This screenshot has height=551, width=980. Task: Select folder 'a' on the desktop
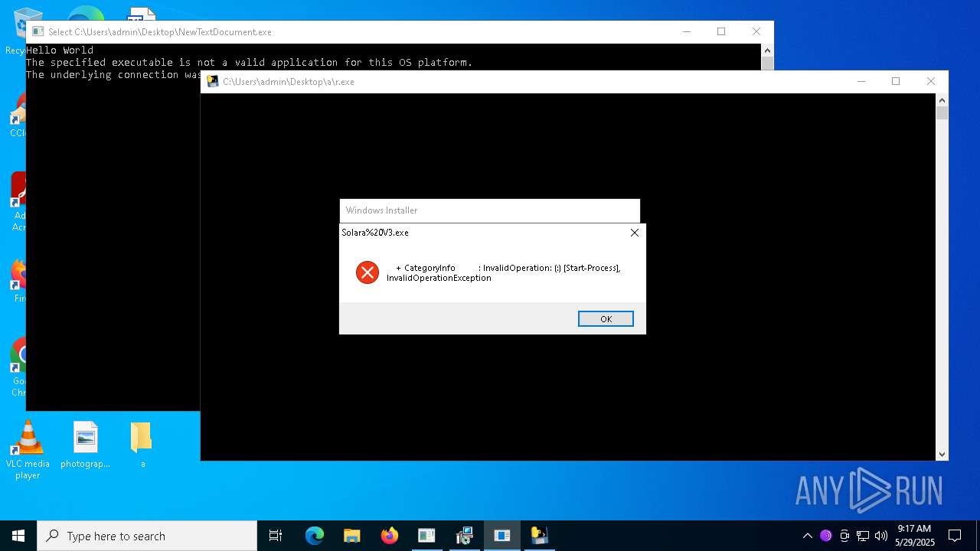pos(142,445)
